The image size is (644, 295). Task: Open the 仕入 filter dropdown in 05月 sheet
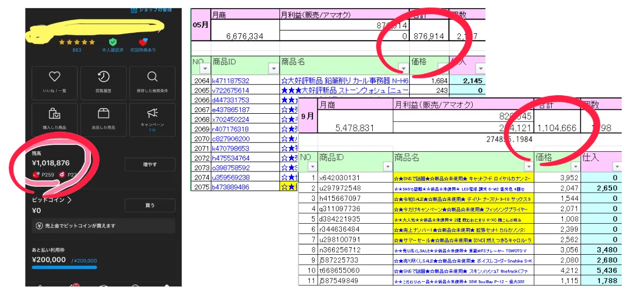pos(480,68)
